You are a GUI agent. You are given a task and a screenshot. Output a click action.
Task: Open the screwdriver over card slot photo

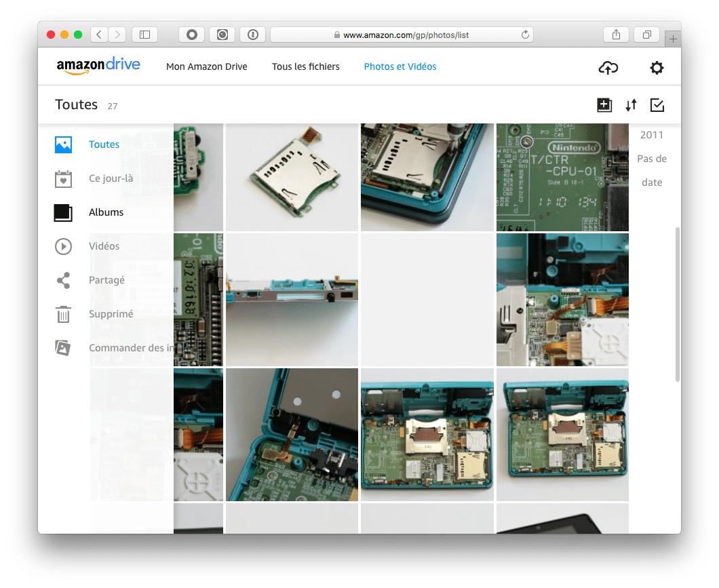(x=427, y=178)
